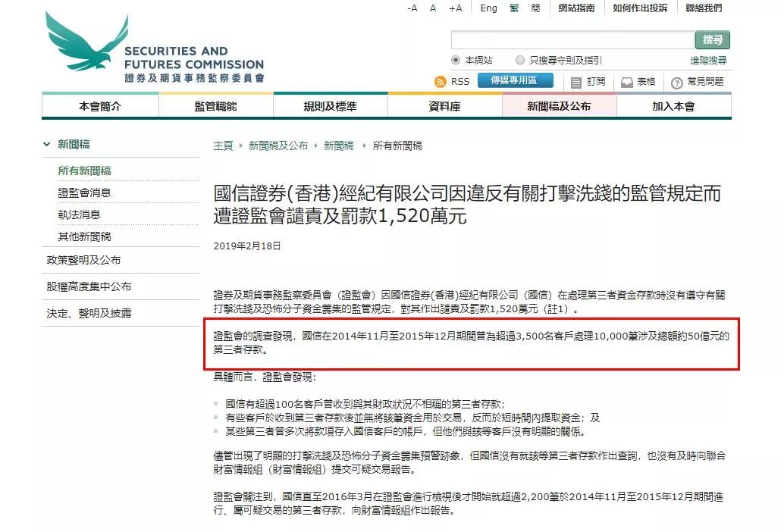Open the 加入本會 main menu
The width and height of the screenshot is (784, 532).
(x=673, y=106)
